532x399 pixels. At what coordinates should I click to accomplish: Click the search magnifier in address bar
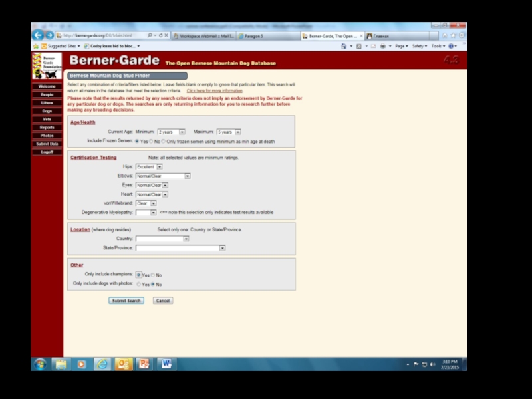click(x=150, y=35)
